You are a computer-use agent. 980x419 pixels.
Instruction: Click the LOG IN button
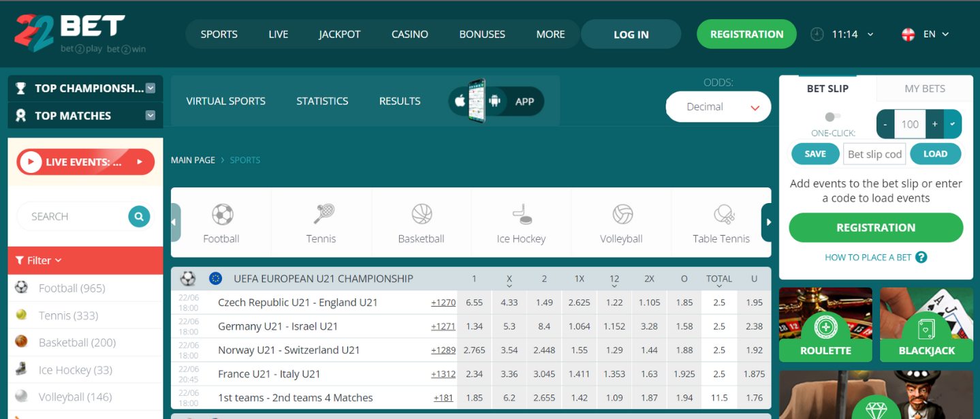click(x=631, y=34)
